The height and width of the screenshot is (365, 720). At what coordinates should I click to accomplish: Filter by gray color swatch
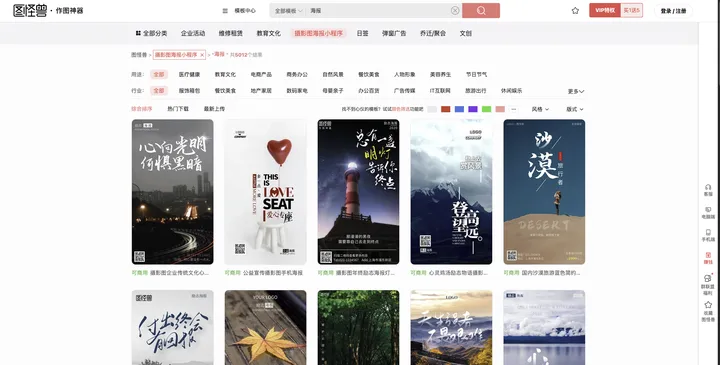pyautogui.click(x=432, y=109)
